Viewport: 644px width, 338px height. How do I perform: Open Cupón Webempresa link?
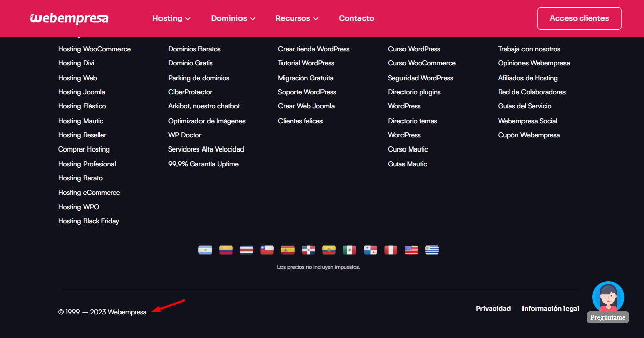[x=529, y=135]
